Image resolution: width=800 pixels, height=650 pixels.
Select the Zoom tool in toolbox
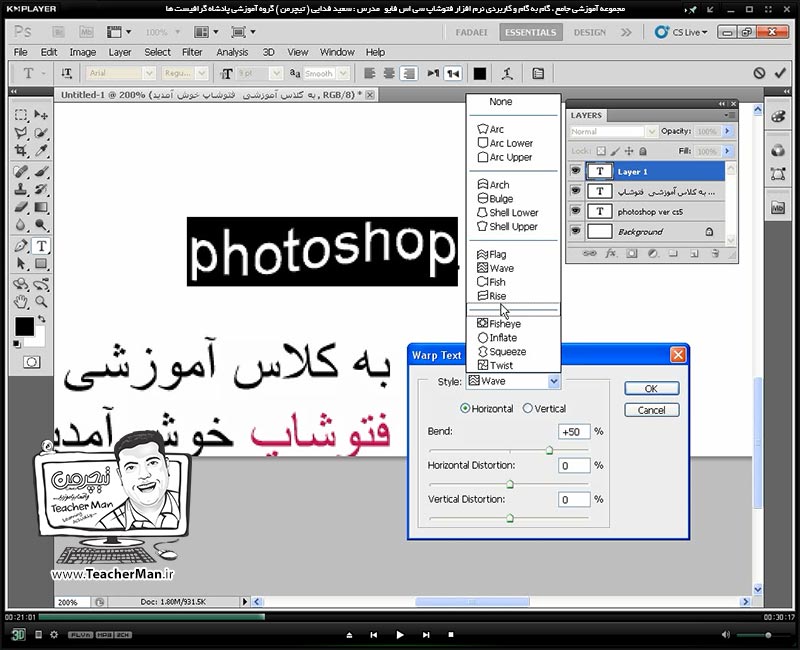tap(41, 302)
